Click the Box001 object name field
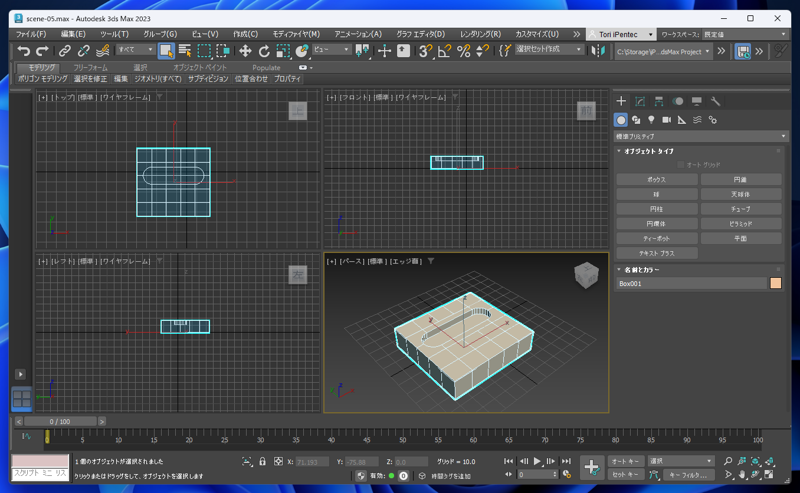 click(x=691, y=283)
